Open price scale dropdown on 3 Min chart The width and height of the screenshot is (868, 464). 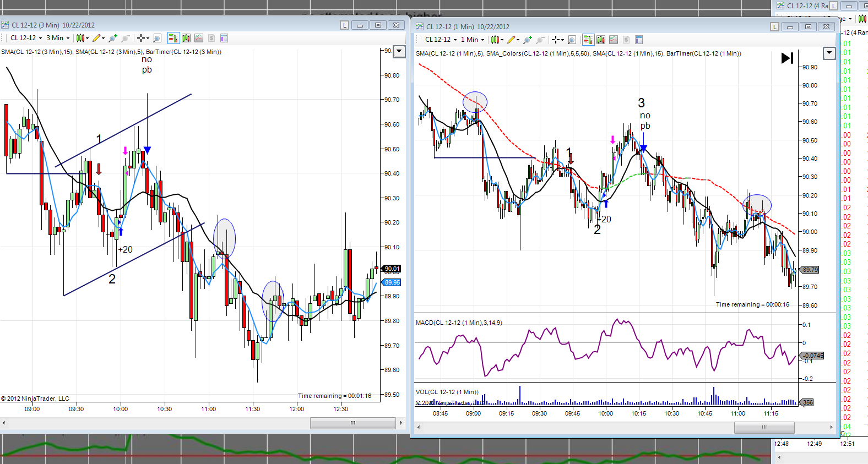pos(399,52)
